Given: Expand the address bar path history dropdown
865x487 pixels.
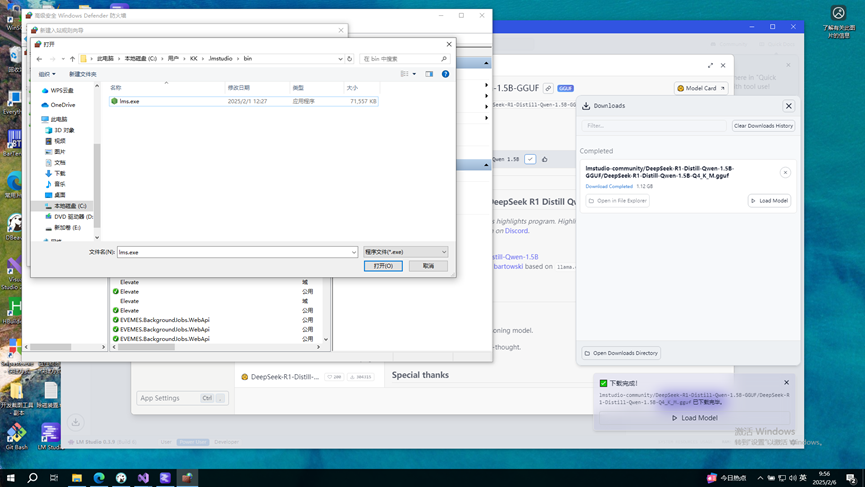Looking at the screenshot, I should (340, 58).
